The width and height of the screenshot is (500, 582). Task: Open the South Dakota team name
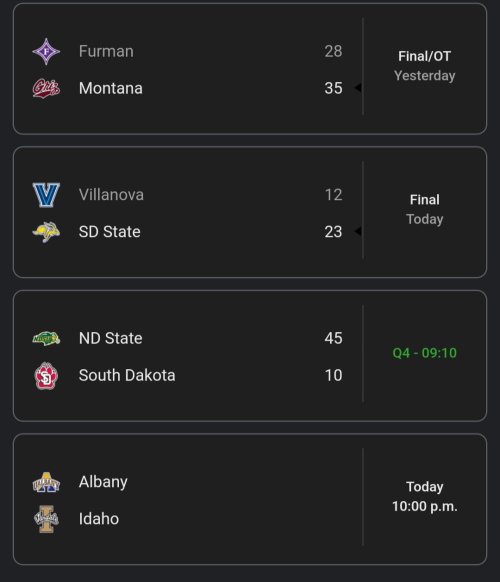[x=127, y=375]
